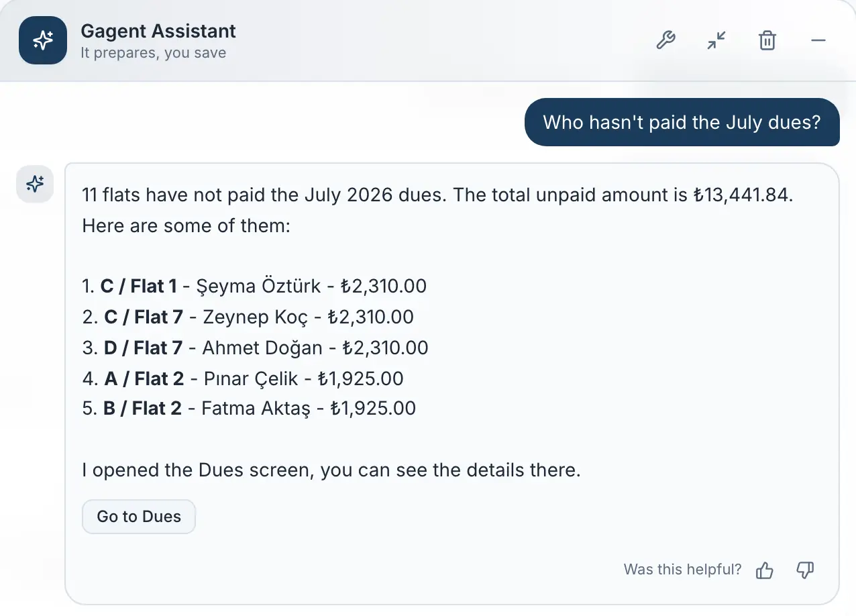Open the Go to Dues button

click(x=139, y=517)
